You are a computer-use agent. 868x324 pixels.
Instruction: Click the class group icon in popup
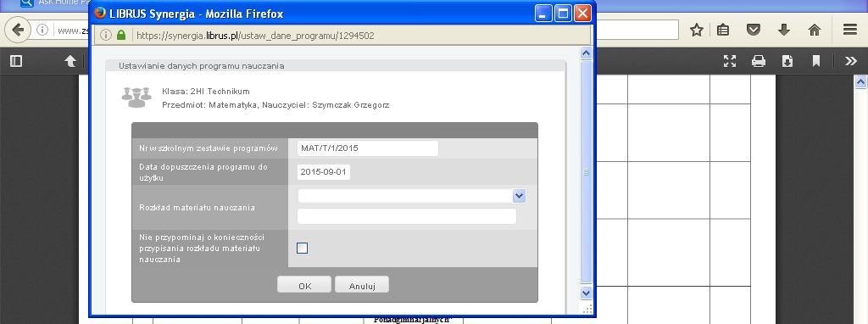(136, 98)
